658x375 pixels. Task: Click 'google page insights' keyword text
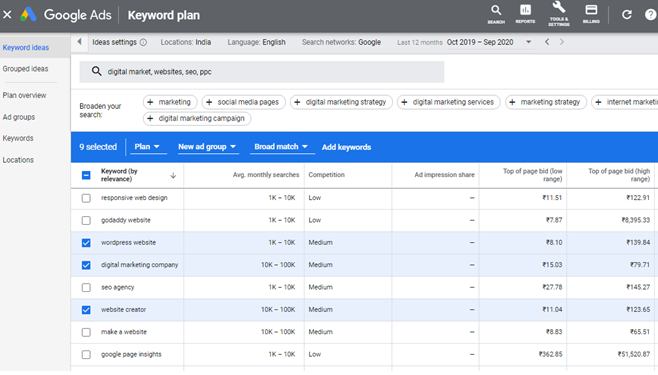click(131, 354)
